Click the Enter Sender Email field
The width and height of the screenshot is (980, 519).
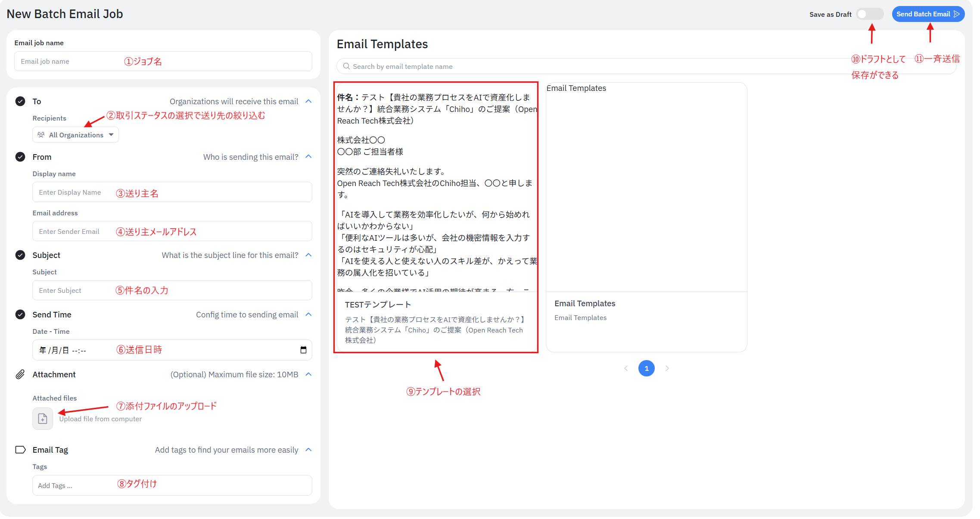point(171,231)
